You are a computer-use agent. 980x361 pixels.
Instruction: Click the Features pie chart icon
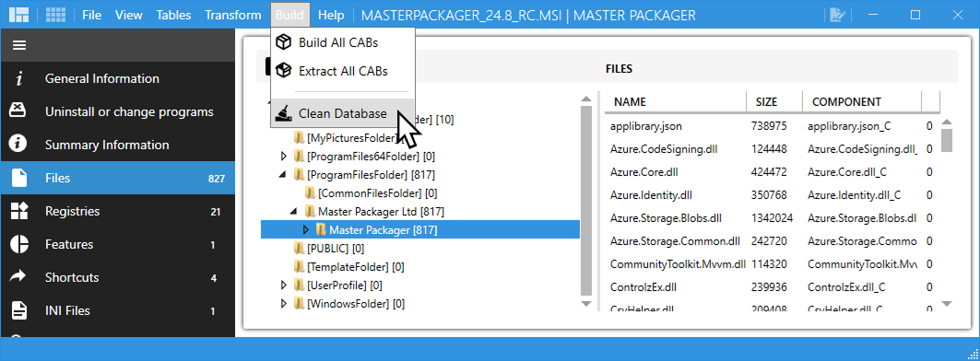pos(19,244)
